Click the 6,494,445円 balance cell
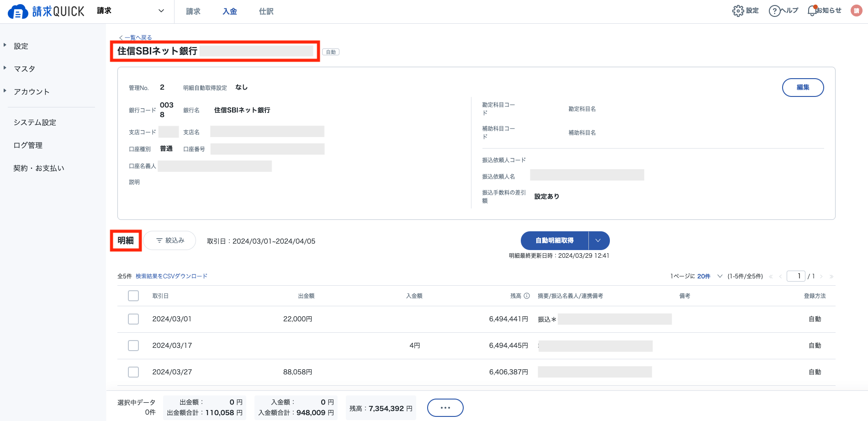 point(508,346)
